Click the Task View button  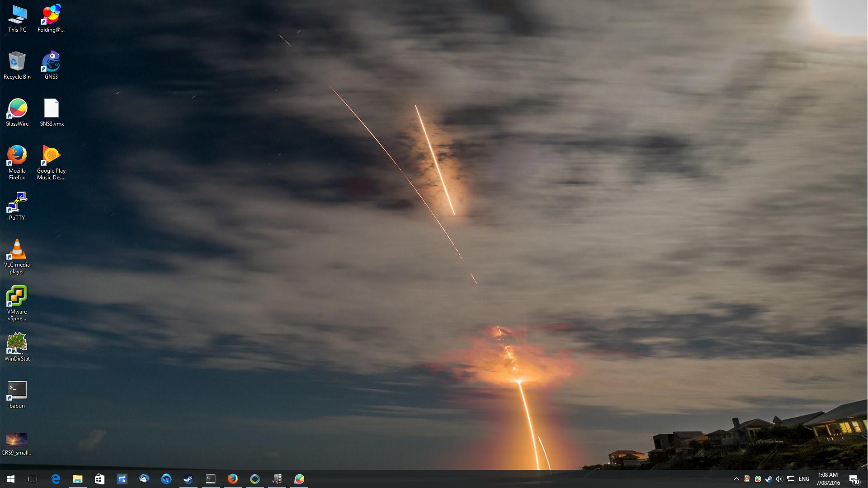(33, 479)
